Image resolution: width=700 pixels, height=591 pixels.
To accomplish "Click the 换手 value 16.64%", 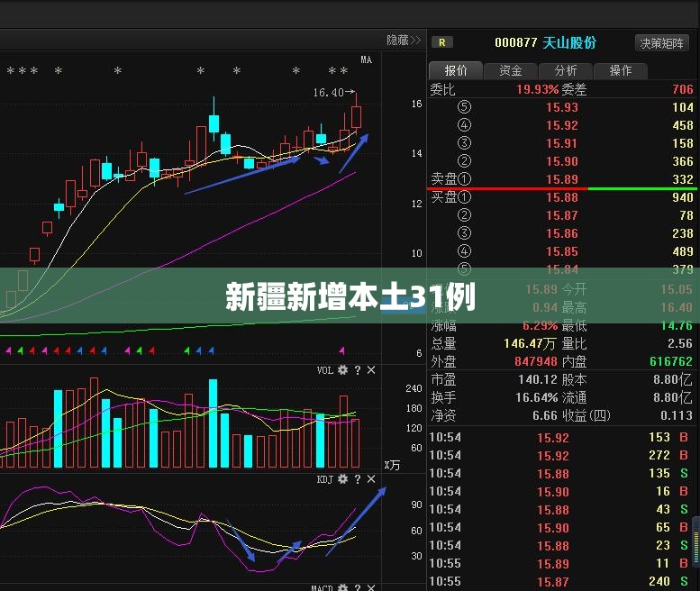I will (x=536, y=397).
